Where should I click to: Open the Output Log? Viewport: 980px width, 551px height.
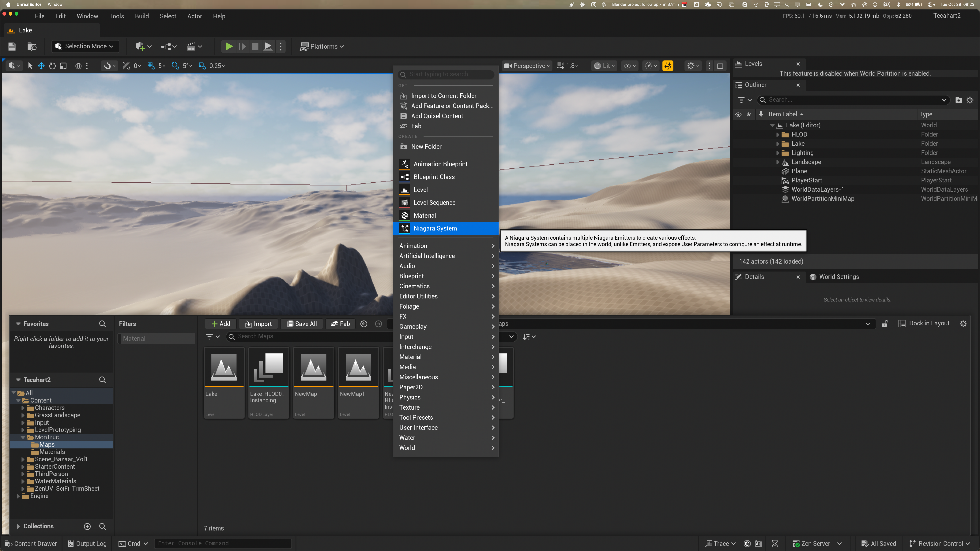[x=87, y=544]
